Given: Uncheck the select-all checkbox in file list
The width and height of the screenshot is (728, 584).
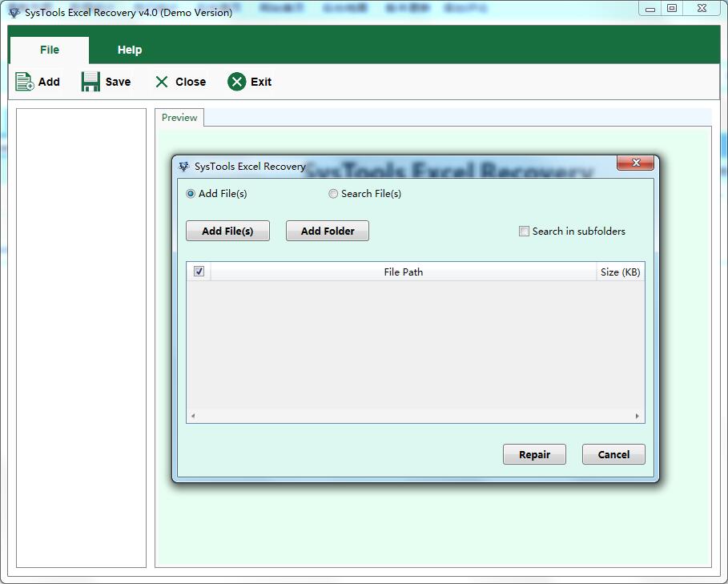Looking at the screenshot, I should 199,272.
